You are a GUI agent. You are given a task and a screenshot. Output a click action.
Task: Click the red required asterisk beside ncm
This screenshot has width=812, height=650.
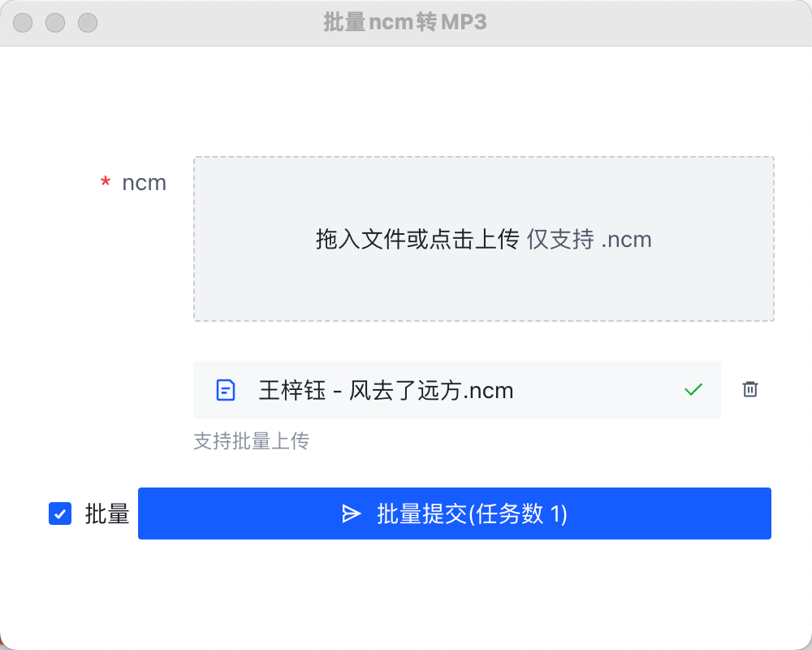tap(105, 183)
